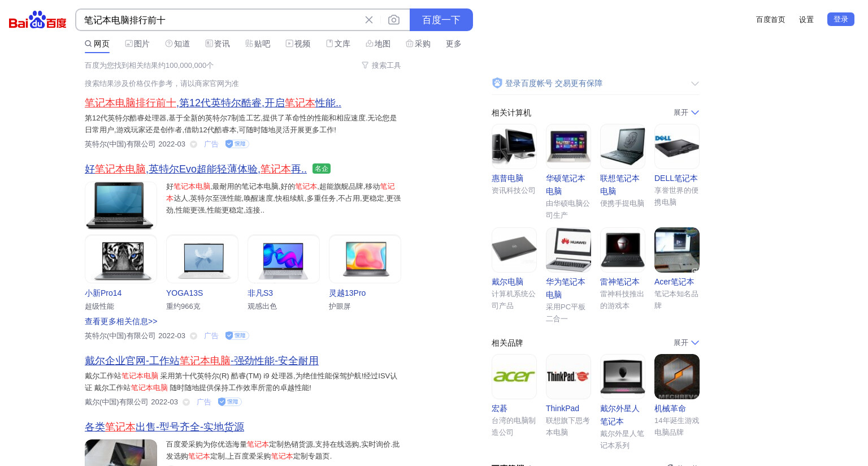Switch to the 图片 tab
The width and height of the screenshot is (868, 466).
coord(137,44)
